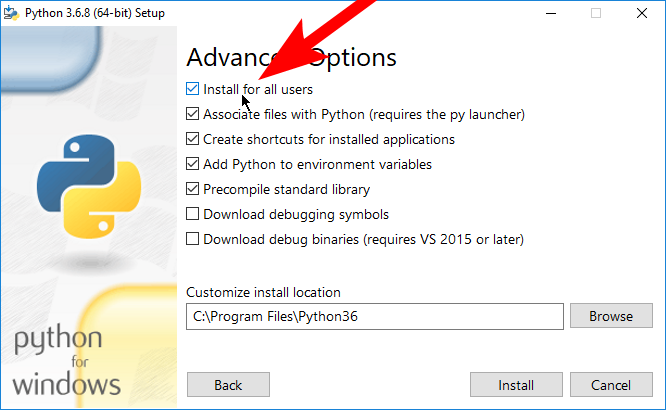The image size is (666, 410).
Task: Toggle Associate files with Python checkbox
Action: 193,114
